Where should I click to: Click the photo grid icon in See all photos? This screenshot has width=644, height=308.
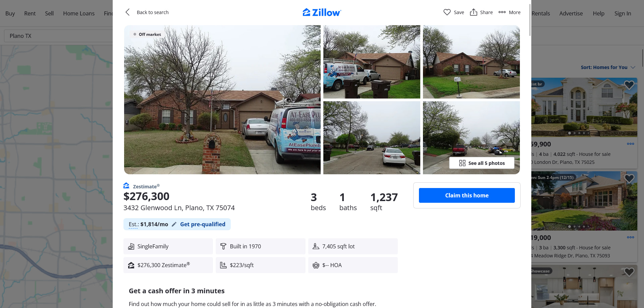coord(462,163)
